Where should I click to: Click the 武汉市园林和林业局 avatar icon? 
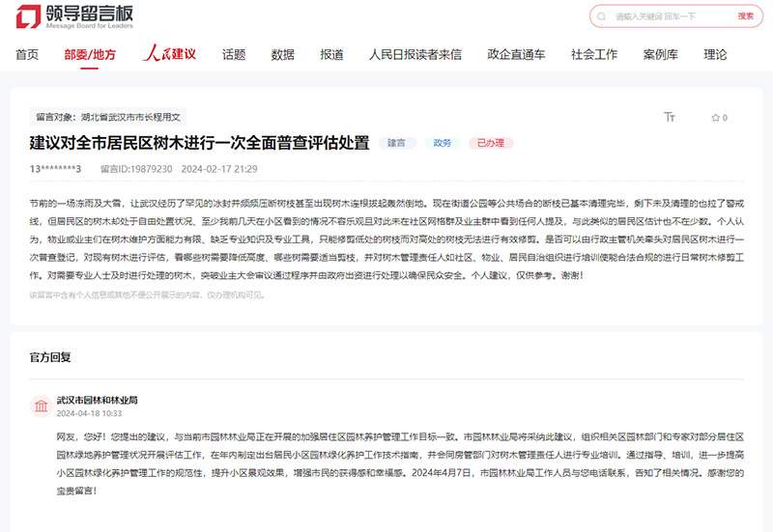(42, 406)
